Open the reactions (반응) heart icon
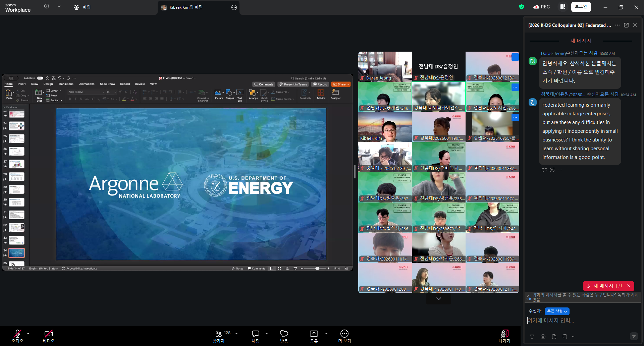Viewport: 644px width, 346px height. pyautogui.click(x=284, y=334)
